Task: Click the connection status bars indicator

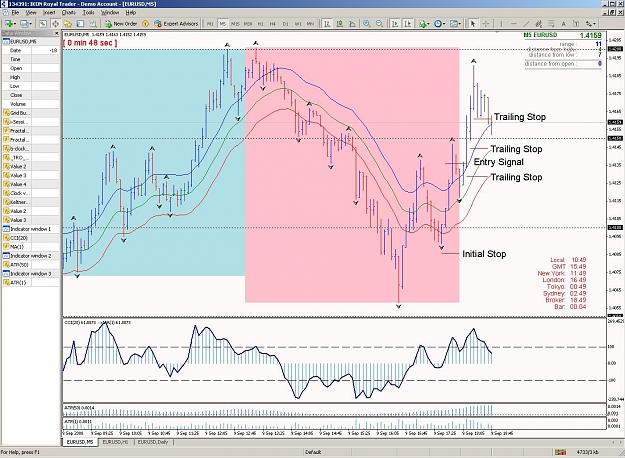Action: point(560,452)
